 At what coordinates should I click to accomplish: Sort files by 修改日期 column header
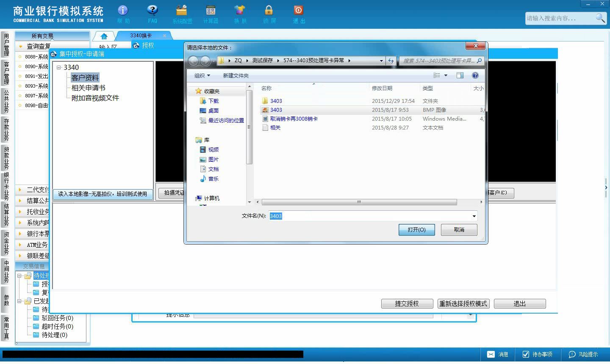382,88
